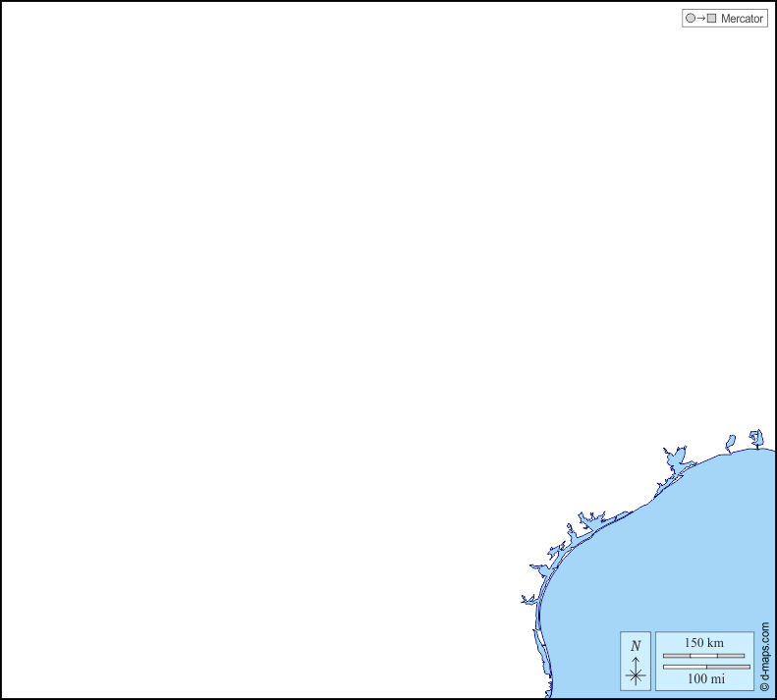Click Galveston Bay, the largest upper-coast inlet
Viewport: 777px width, 700px height.
[675, 458]
